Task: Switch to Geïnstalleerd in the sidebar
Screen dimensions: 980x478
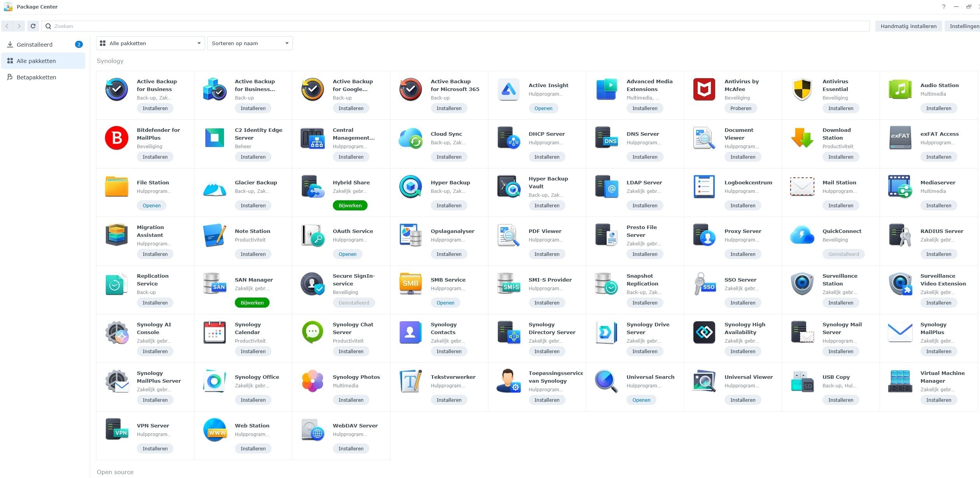Action: tap(43, 44)
